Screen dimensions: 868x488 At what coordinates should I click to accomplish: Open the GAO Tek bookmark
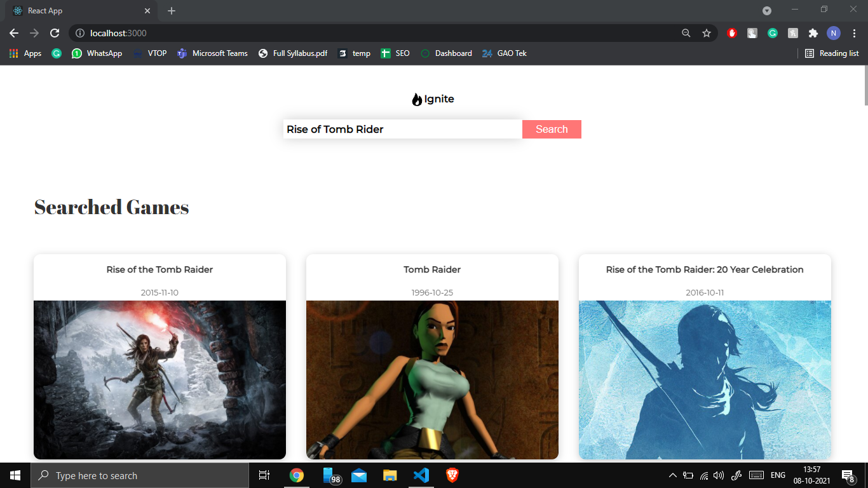505,53
